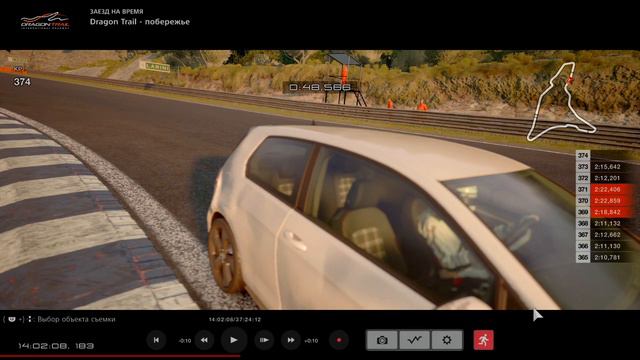Click the Выбор объекта съемки hint
Viewport: 640px width, 360px height.
76,319
